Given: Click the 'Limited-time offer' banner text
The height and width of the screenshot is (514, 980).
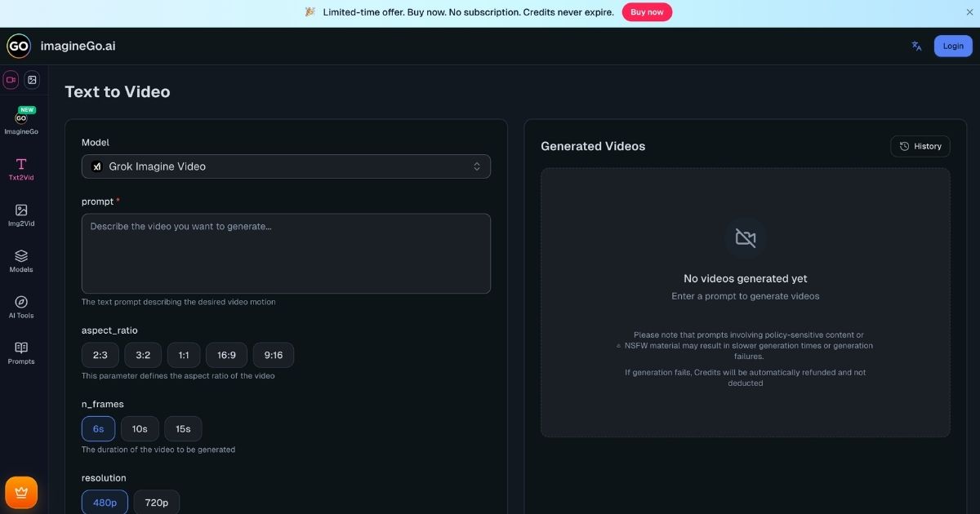Looking at the screenshot, I should click(468, 12).
